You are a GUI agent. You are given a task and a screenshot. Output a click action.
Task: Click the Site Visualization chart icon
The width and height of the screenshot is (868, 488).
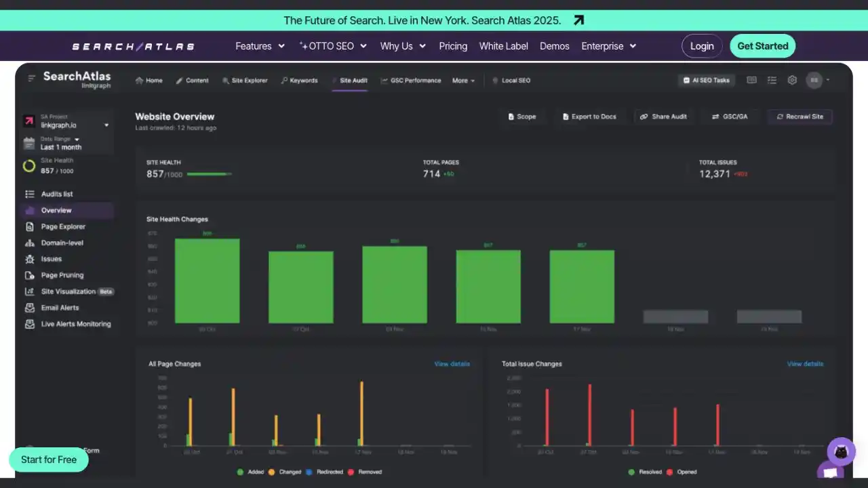point(29,291)
